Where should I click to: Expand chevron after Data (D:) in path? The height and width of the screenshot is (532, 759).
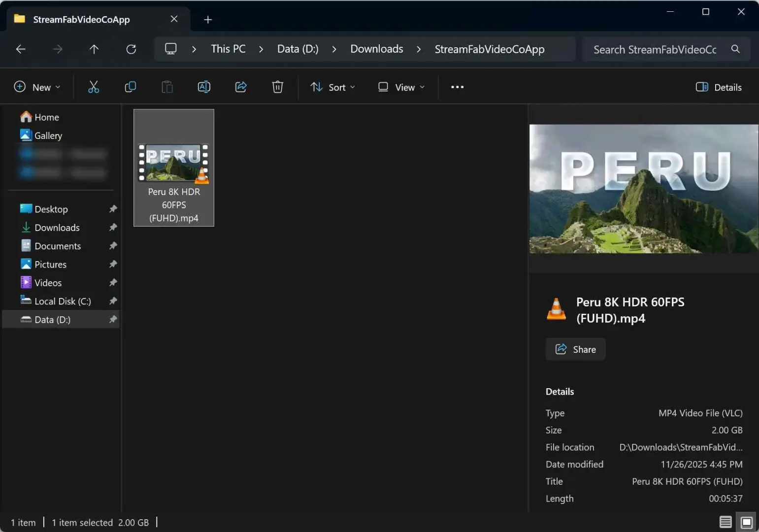coord(334,49)
